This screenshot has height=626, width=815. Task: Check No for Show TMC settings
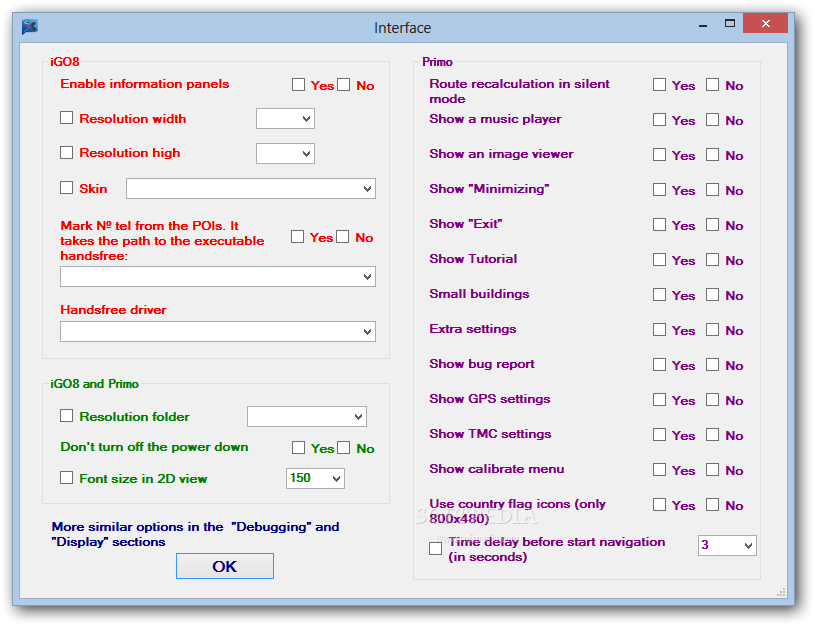(713, 435)
